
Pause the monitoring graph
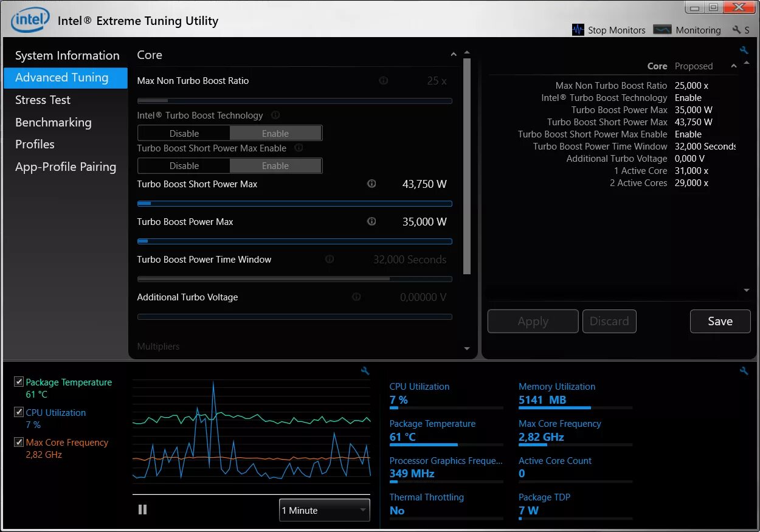pos(143,510)
